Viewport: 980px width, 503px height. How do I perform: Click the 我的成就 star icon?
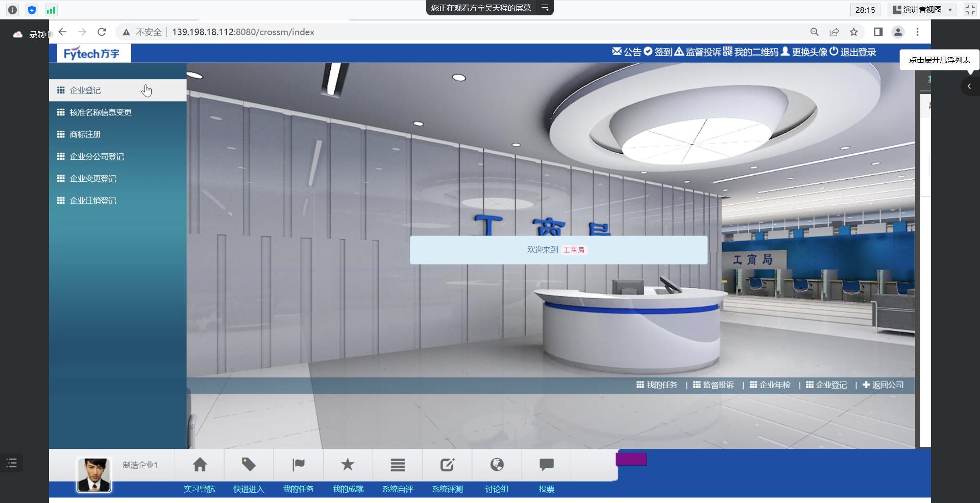348,465
